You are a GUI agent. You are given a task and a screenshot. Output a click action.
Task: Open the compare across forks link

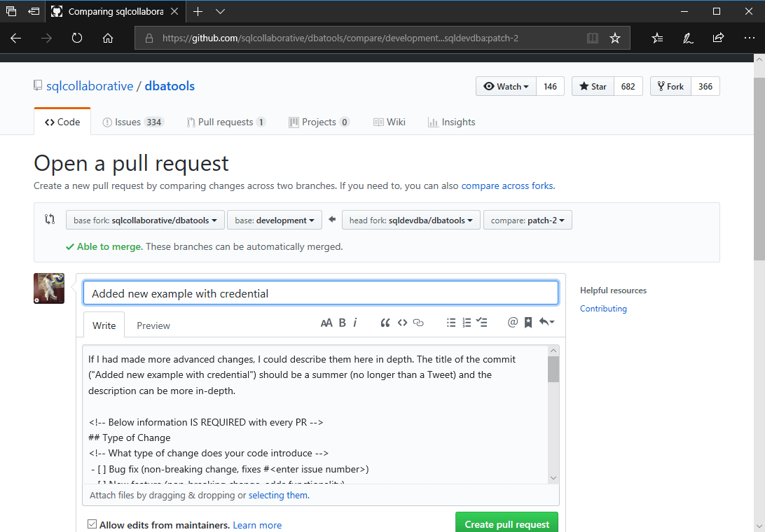[506, 186]
